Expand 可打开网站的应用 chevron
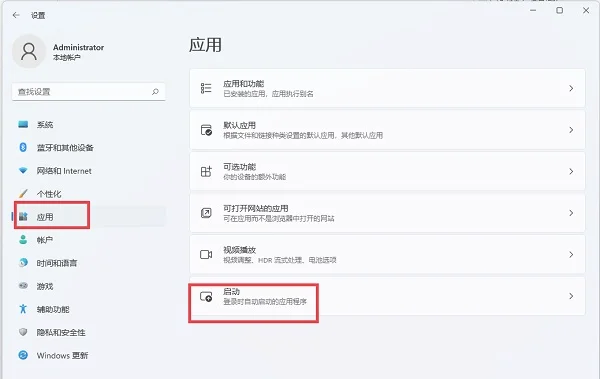 coord(571,213)
